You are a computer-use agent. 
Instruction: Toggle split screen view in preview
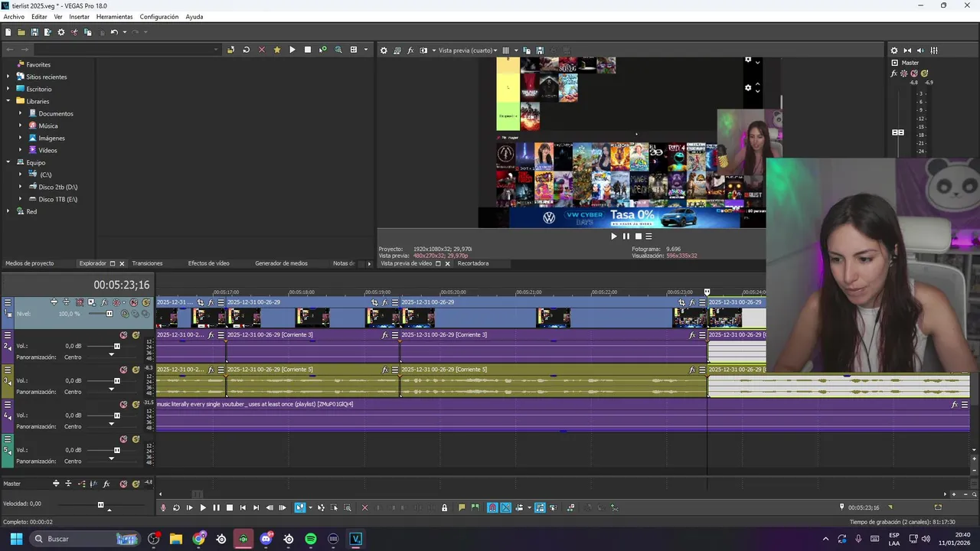pos(423,51)
